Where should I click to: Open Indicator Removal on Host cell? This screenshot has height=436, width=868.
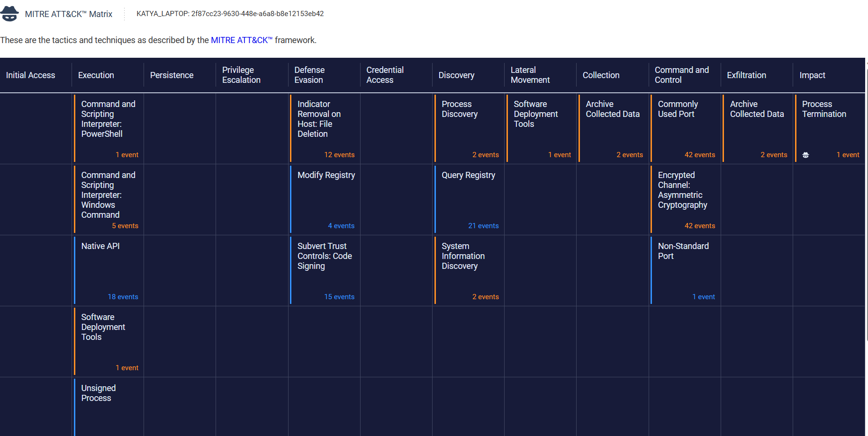click(325, 128)
